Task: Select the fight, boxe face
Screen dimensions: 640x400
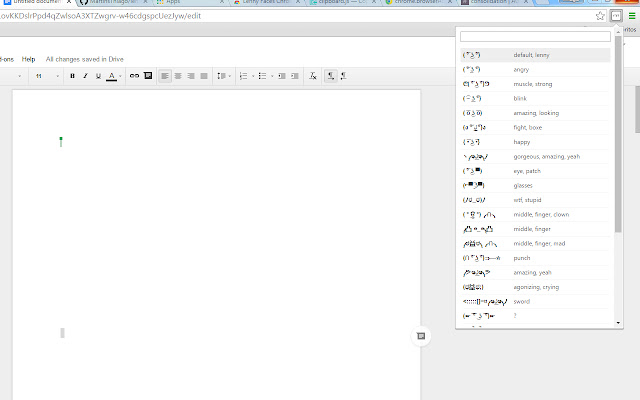Action: (x=535, y=127)
